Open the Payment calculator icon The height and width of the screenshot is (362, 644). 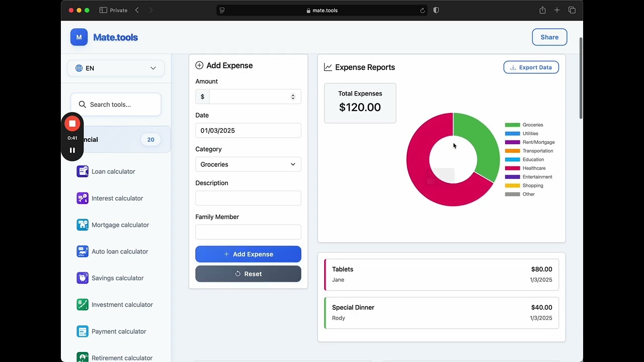[83, 331]
